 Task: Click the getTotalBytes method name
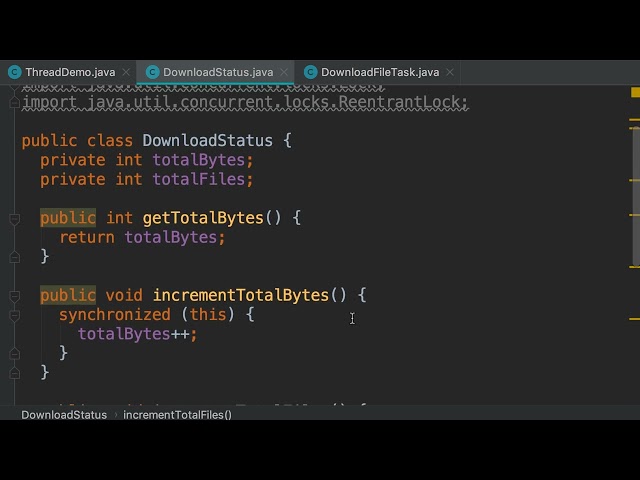tap(203, 218)
